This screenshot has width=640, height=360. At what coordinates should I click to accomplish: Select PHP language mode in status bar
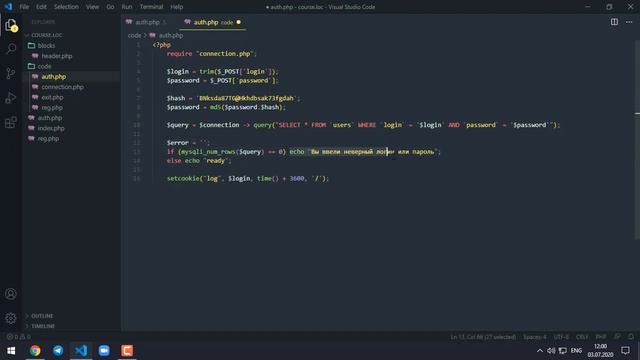(x=601, y=337)
